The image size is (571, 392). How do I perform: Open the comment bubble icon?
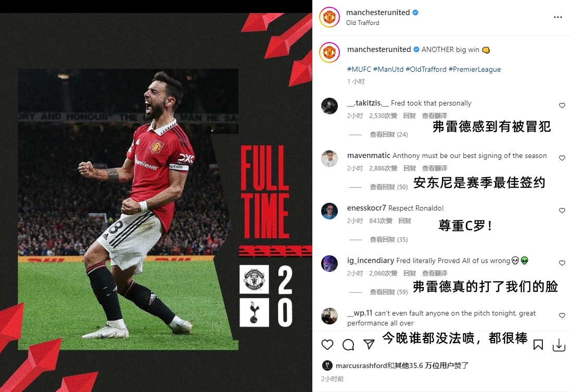[x=348, y=344]
